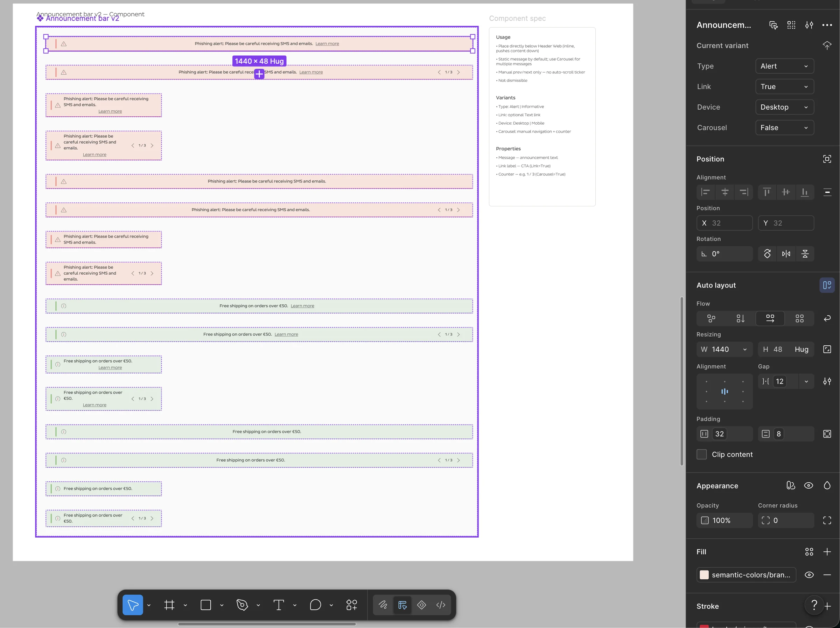The width and height of the screenshot is (840, 628).
Task: Click the Opacity 100% field
Action: click(x=724, y=520)
